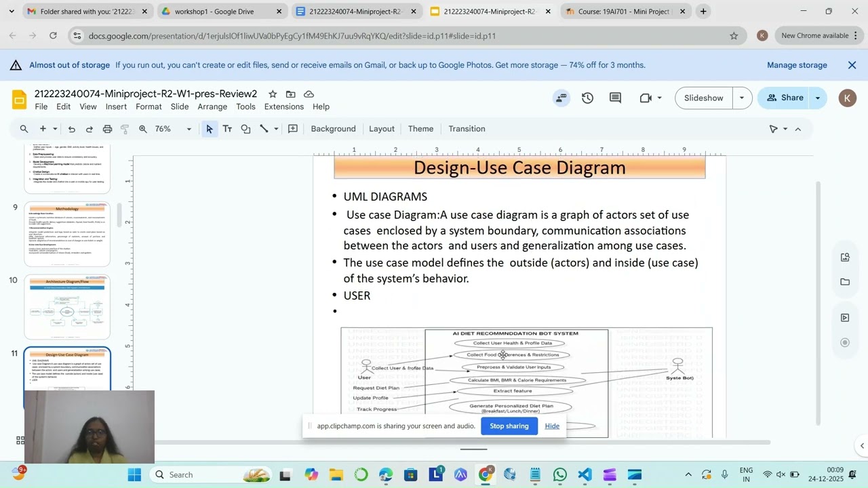868x488 pixels.
Task: Open the Search the menus magnifier tool
Action: pyautogui.click(x=24, y=129)
